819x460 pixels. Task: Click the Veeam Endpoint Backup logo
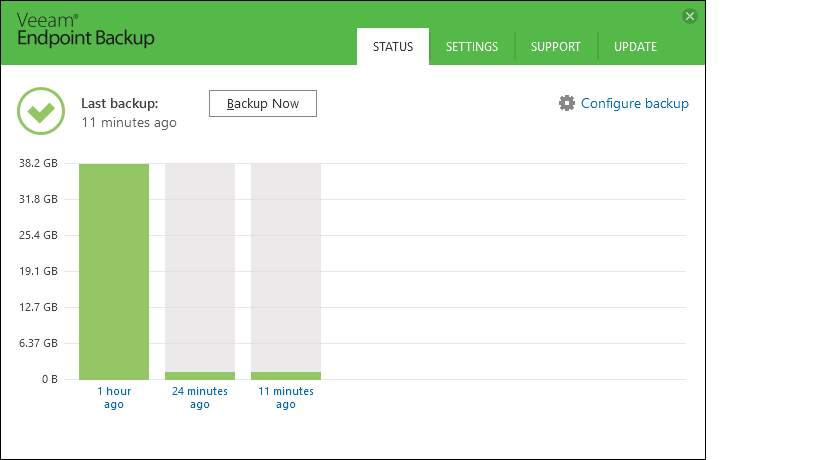click(x=85, y=30)
